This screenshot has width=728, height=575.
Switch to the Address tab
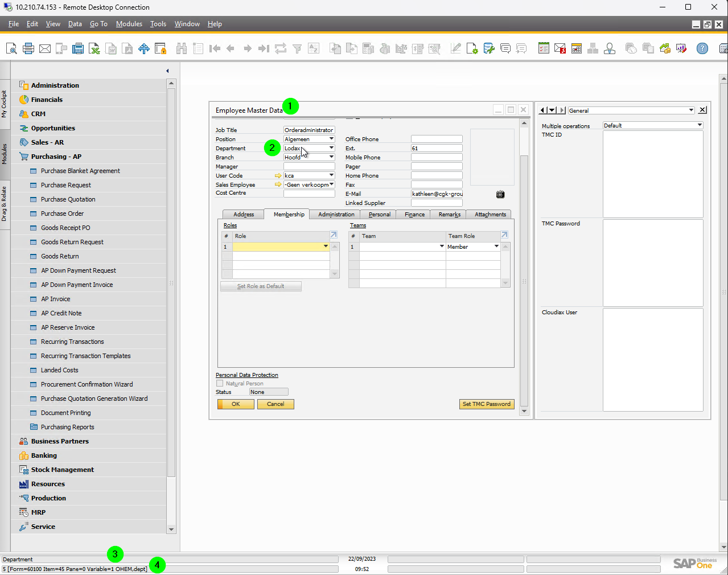coord(244,215)
